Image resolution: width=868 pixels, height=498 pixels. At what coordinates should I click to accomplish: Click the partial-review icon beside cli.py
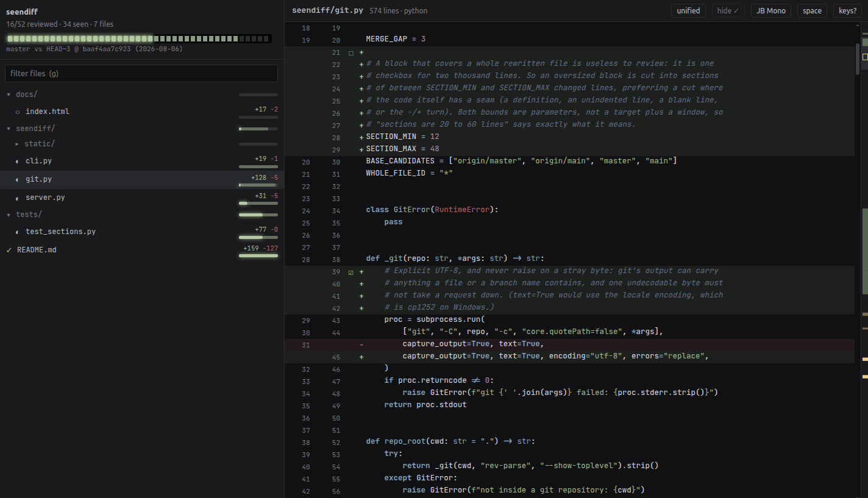pyautogui.click(x=17, y=162)
